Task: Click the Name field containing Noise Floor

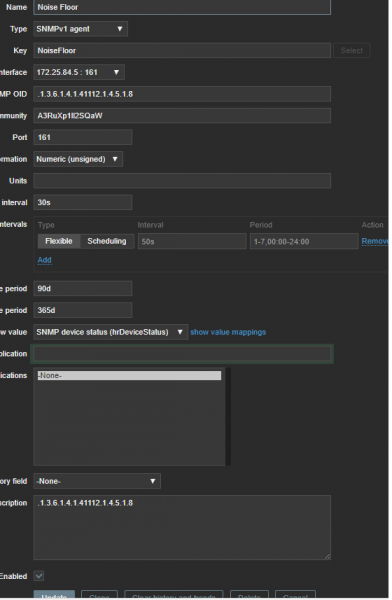Action: 182,7
